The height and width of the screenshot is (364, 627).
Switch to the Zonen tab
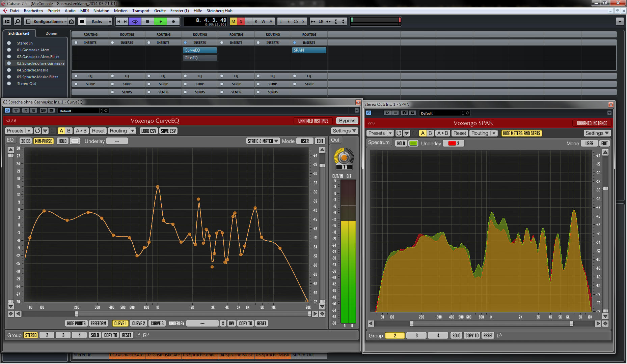click(51, 33)
